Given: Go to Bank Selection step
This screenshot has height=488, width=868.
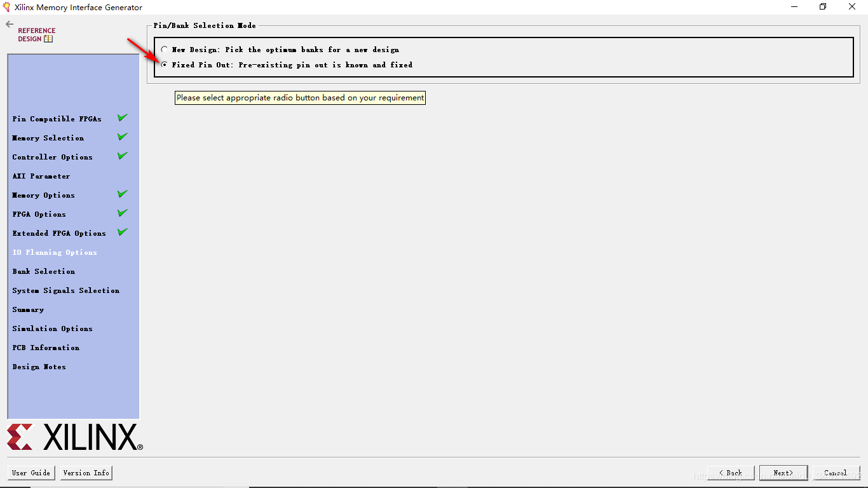Looking at the screenshot, I should 43,271.
